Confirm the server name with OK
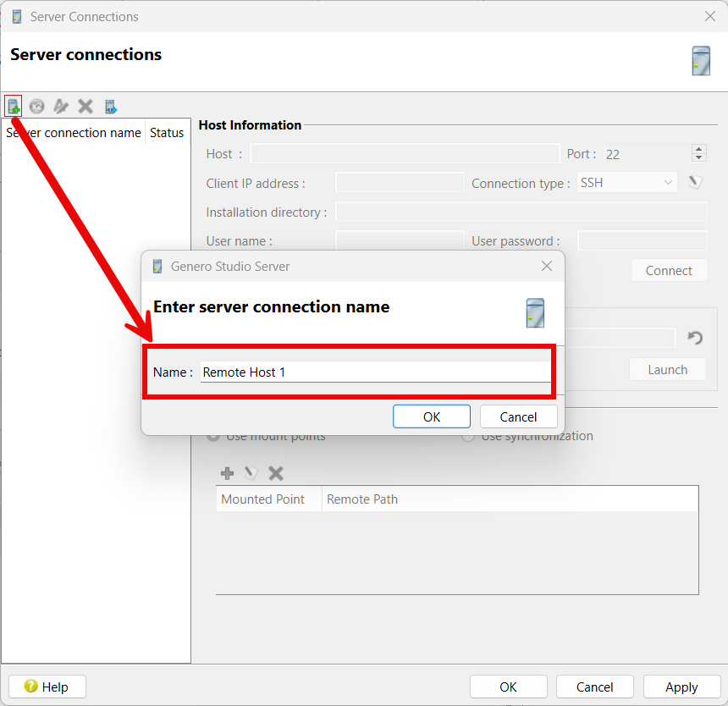The height and width of the screenshot is (706, 728). [432, 416]
